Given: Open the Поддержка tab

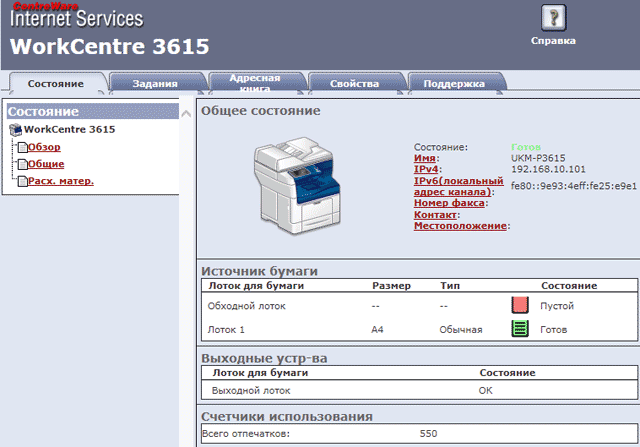Looking at the screenshot, I should (454, 84).
